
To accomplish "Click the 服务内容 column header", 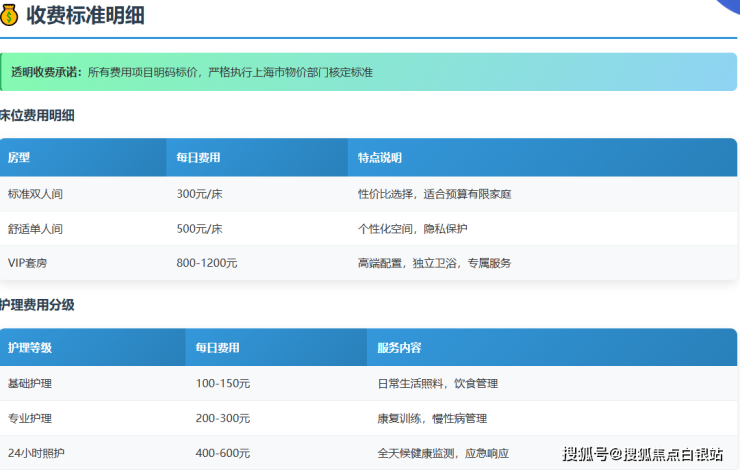I will (x=399, y=348).
